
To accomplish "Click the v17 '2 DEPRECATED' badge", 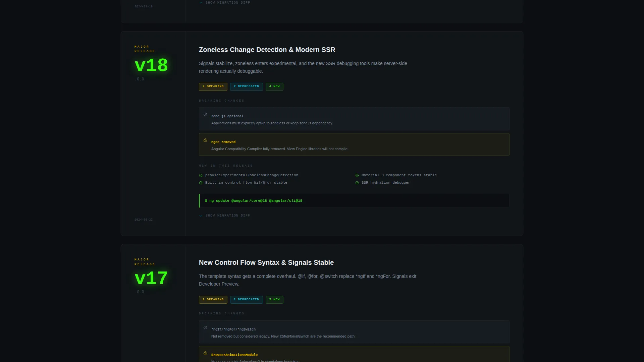I will (246, 300).
